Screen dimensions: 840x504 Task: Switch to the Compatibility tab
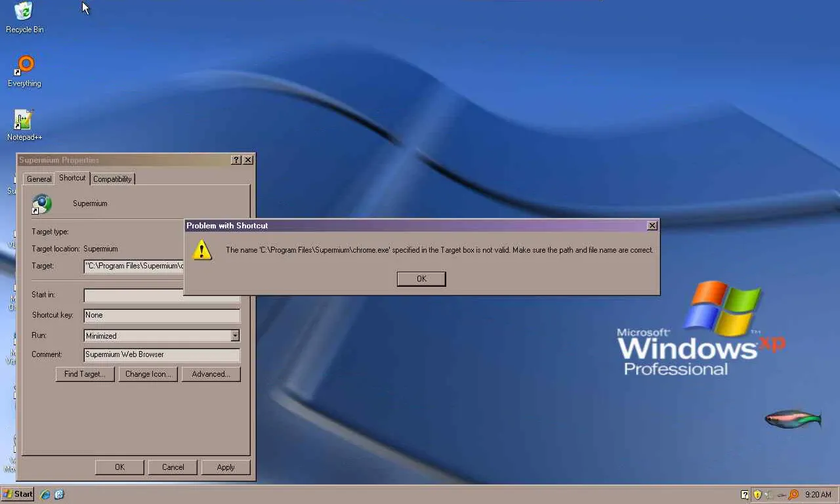[112, 179]
